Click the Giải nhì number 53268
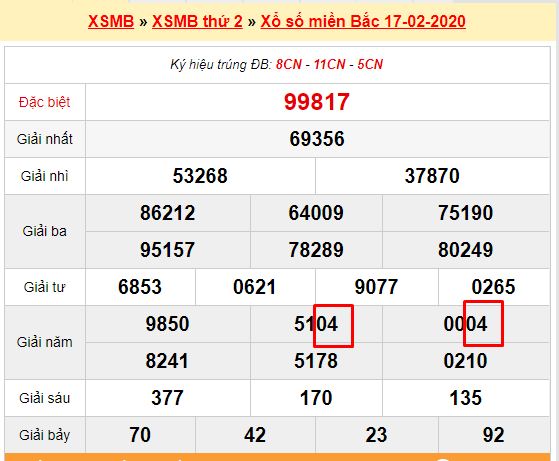 tap(200, 176)
